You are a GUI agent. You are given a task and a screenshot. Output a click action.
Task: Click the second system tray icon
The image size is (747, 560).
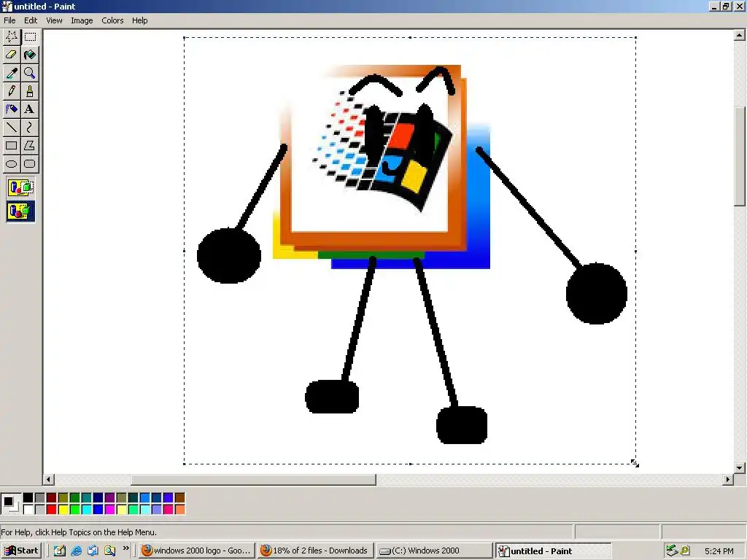pos(685,551)
